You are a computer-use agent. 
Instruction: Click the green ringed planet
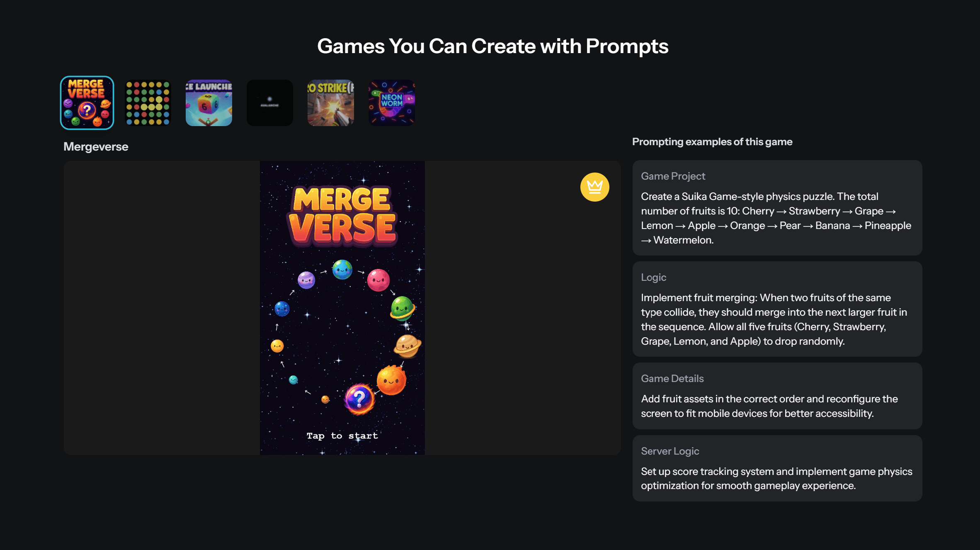pyautogui.click(x=402, y=308)
